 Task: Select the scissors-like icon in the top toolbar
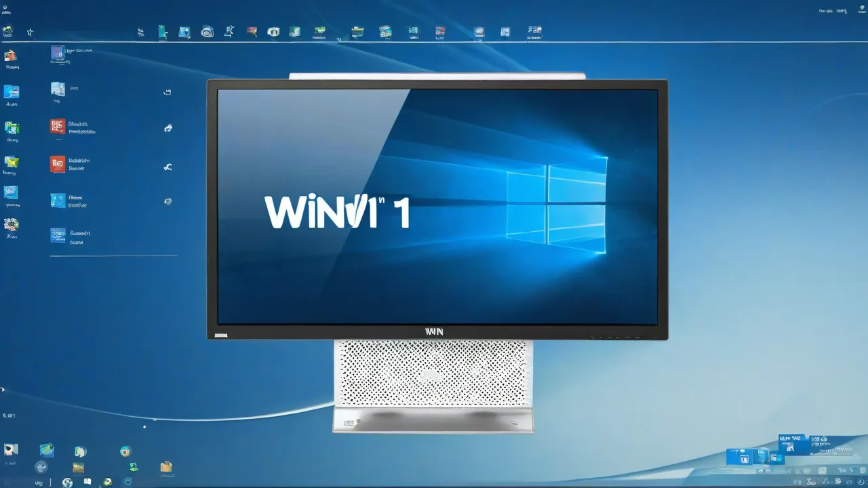tap(229, 30)
